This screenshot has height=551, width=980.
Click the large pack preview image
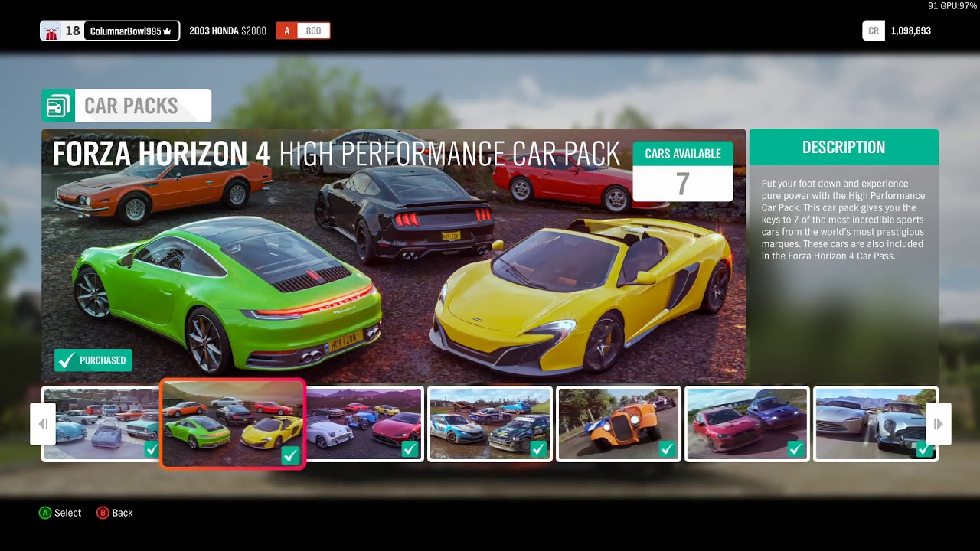click(394, 256)
